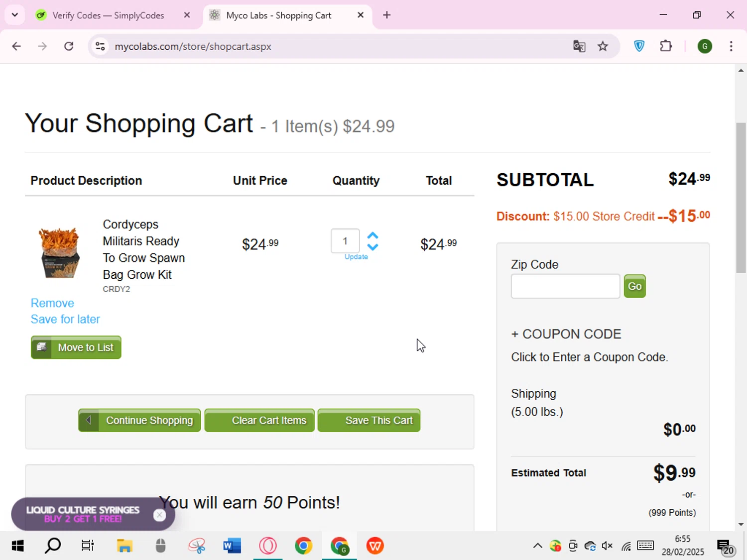Close the Myco Labs Shopping Cart tab
The height and width of the screenshot is (560, 747).
[361, 15]
